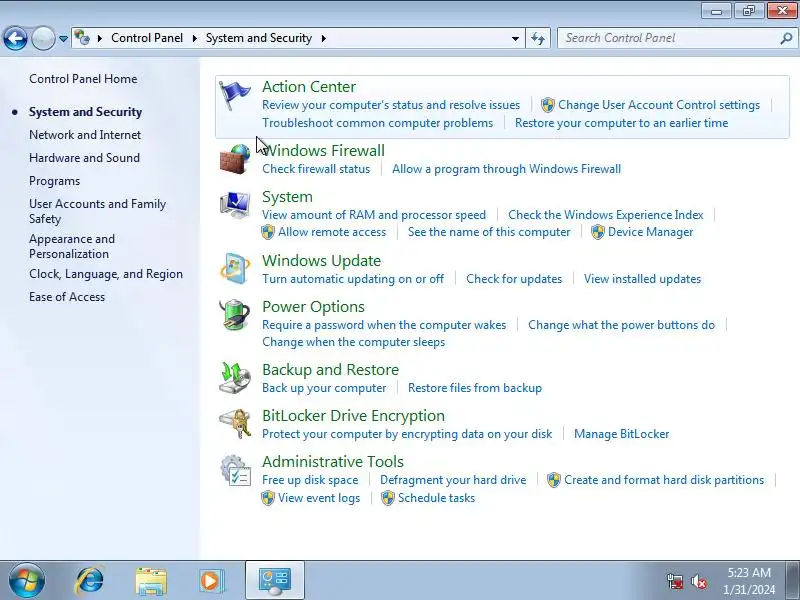Expand the arrow after System and Security breadcrumb
Viewport: 800px width, 600px height.
coord(323,38)
